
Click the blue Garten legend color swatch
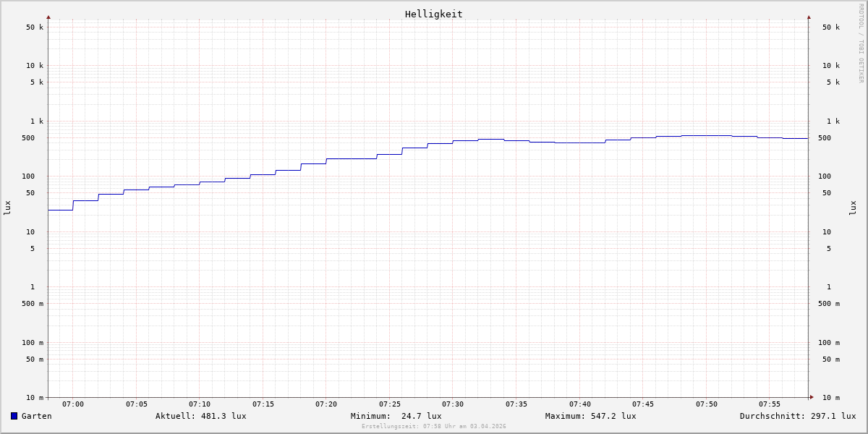point(14,416)
